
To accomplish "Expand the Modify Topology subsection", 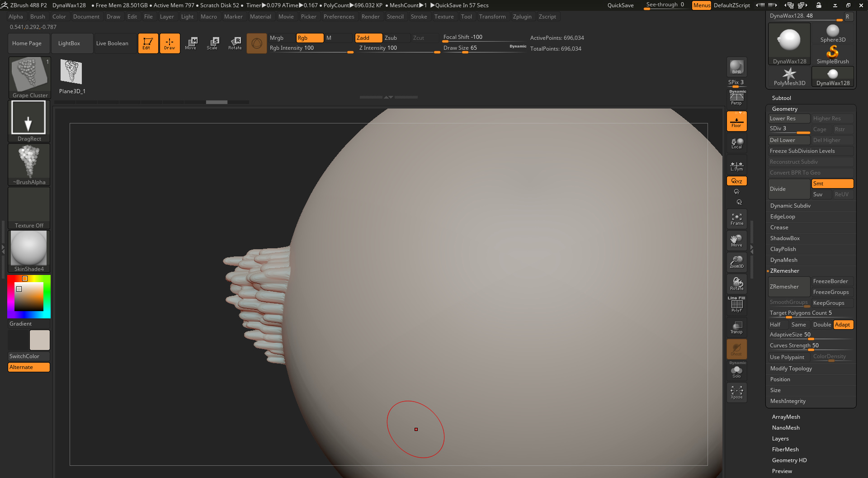I will pyautogui.click(x=791, y=369).
